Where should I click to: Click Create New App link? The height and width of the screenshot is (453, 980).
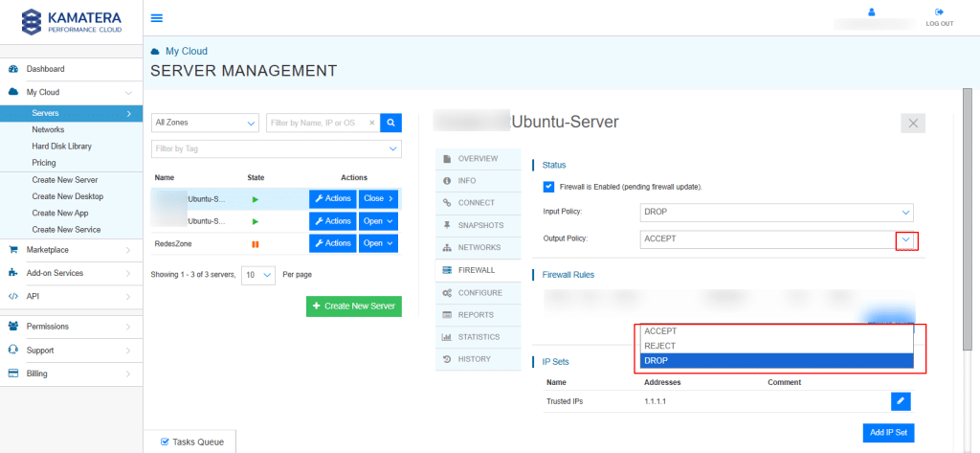click(60, 213)
